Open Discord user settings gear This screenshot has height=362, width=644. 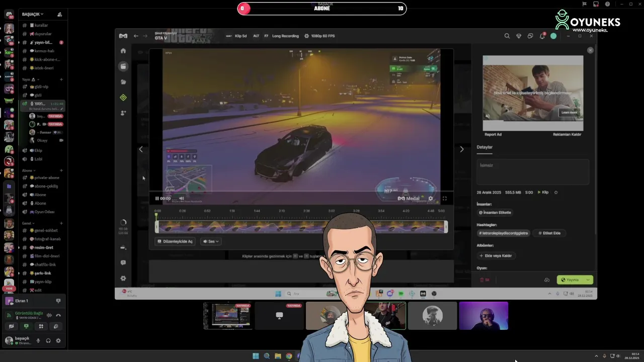point(58,340)
